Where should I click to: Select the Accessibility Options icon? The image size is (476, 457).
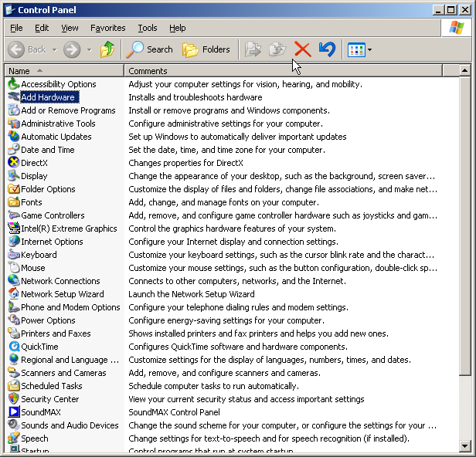[13, 83]
